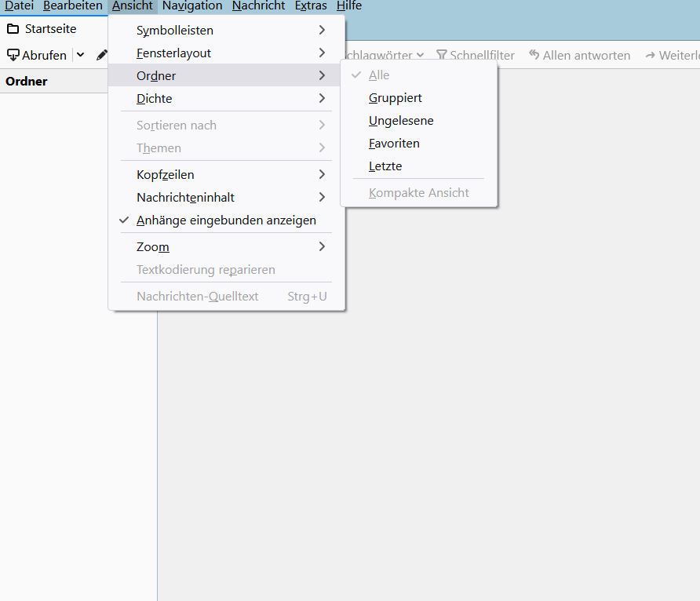Image resolution: width=700 pixels, height=601 pixels.
Task: Open the Schlagwörter dropdown arrow
Action: [420, 56]
